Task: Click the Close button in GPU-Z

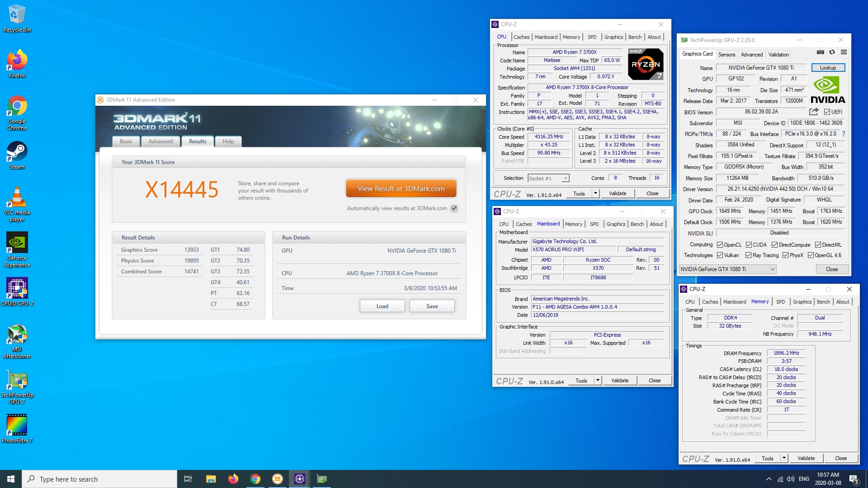Action: pos(831,269)
